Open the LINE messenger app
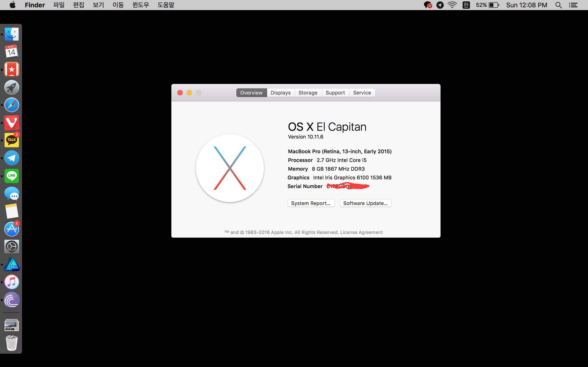This screenshot has height=367, width=588. 11,176
